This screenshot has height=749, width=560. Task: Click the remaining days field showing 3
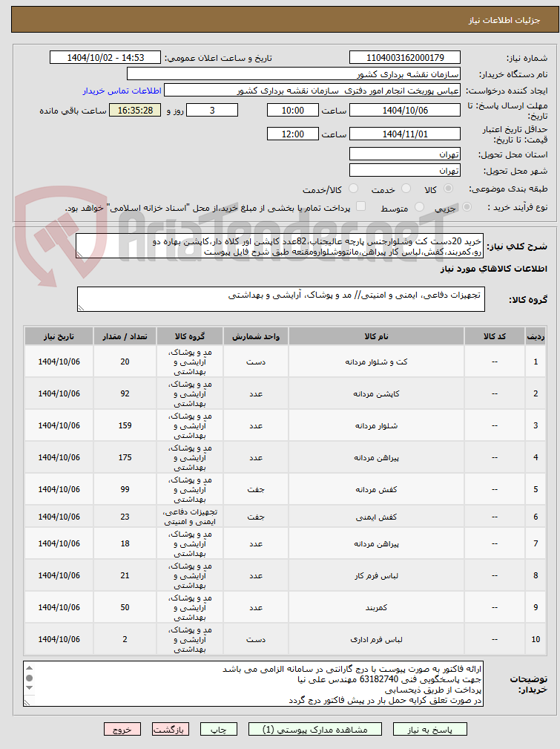212,111
